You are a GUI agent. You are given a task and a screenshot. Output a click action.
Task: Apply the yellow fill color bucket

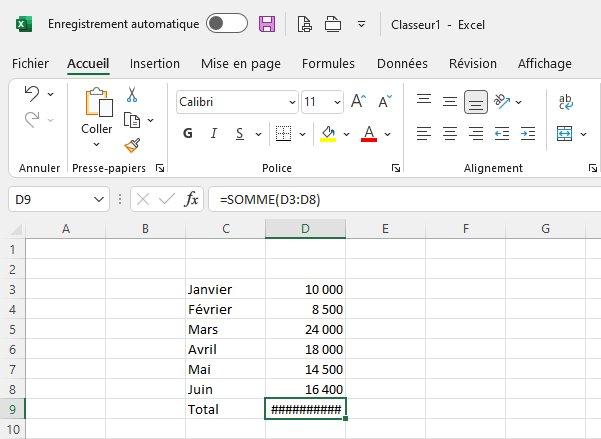tap(328, 134)
